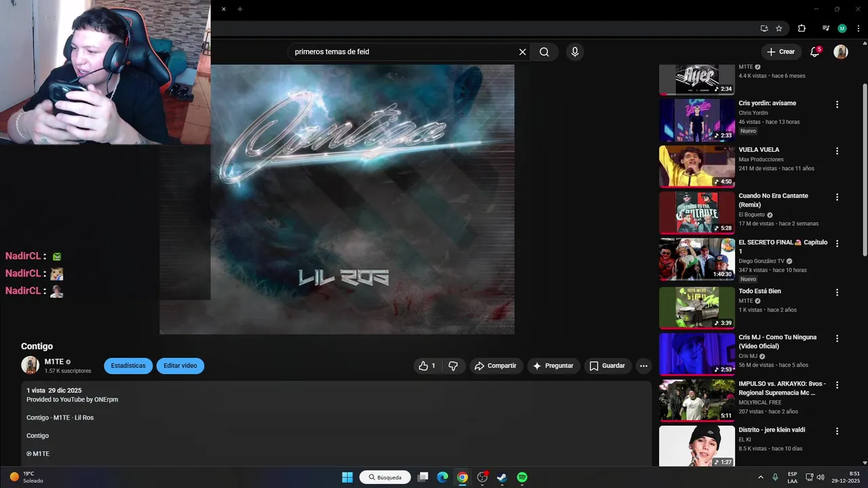
Task: Open options for VUELA VUELA video
Action: coord(837,150)
